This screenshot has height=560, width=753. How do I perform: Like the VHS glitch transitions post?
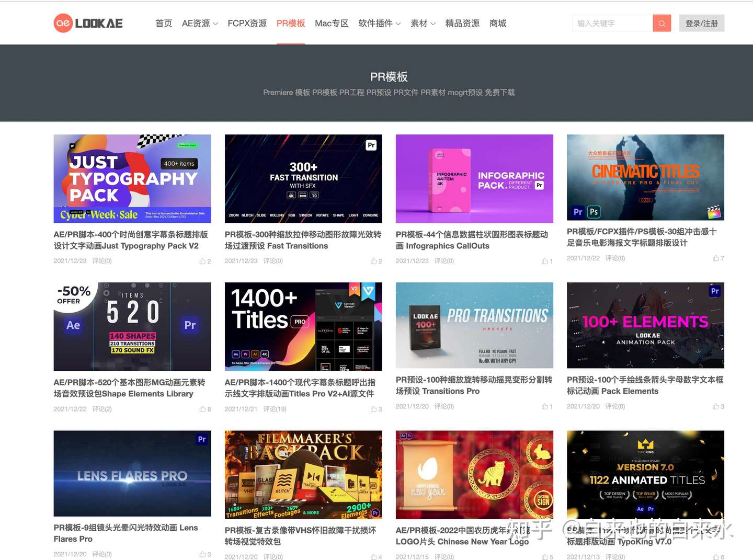[376, 557]
